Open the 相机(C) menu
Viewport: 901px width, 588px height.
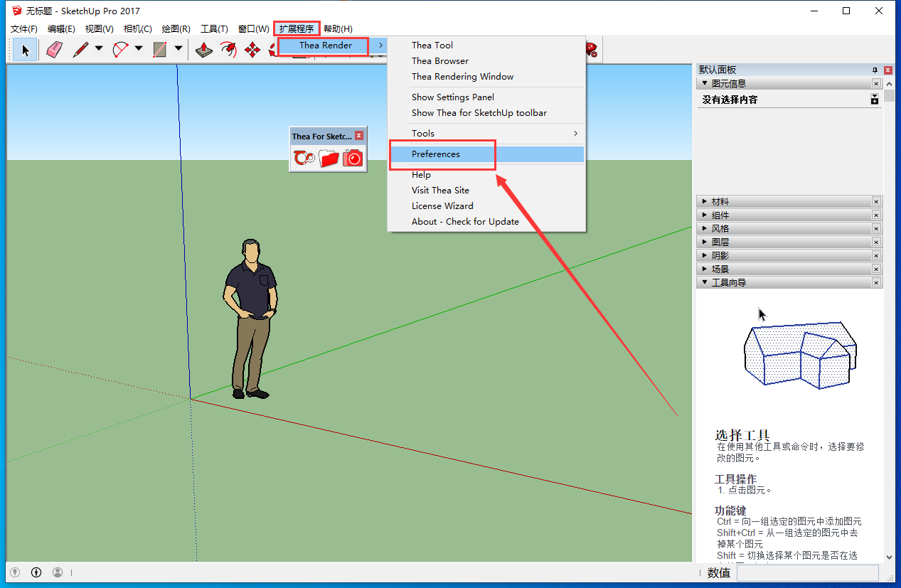[x=137, y=29]
